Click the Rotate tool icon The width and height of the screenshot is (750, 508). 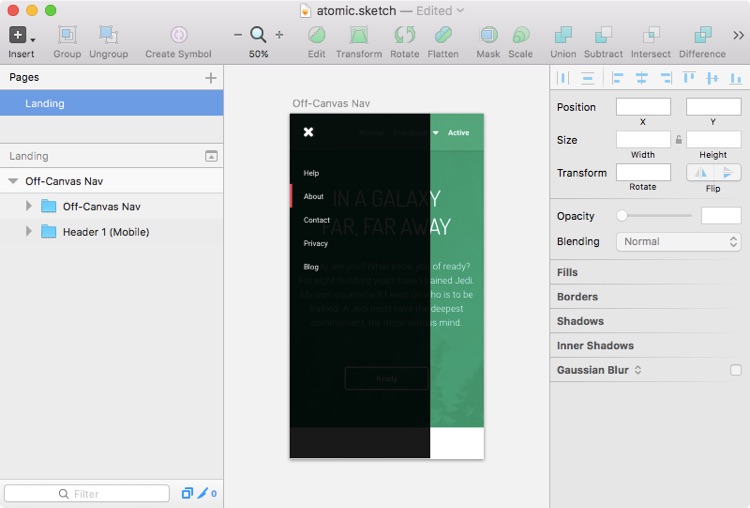click(404, 35)
